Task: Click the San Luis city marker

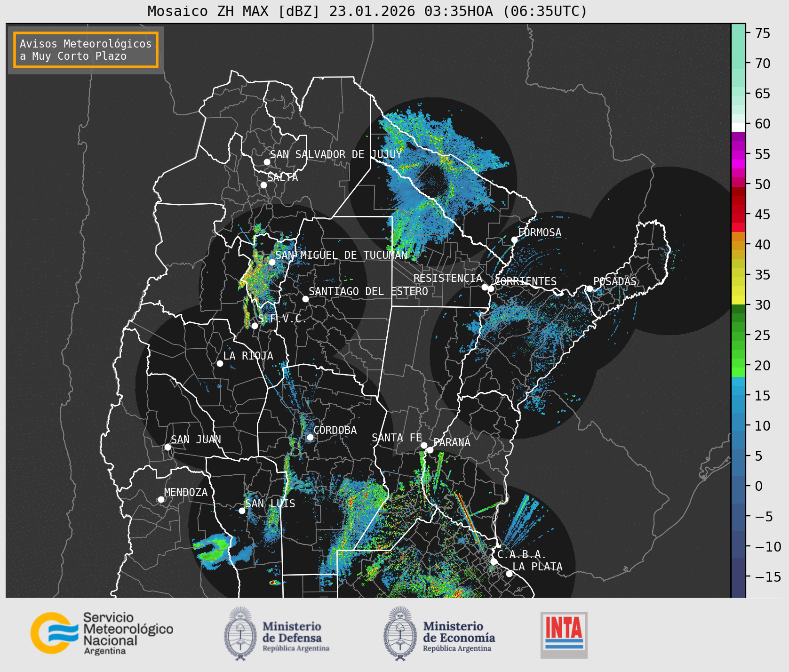Action: [242, 511]
